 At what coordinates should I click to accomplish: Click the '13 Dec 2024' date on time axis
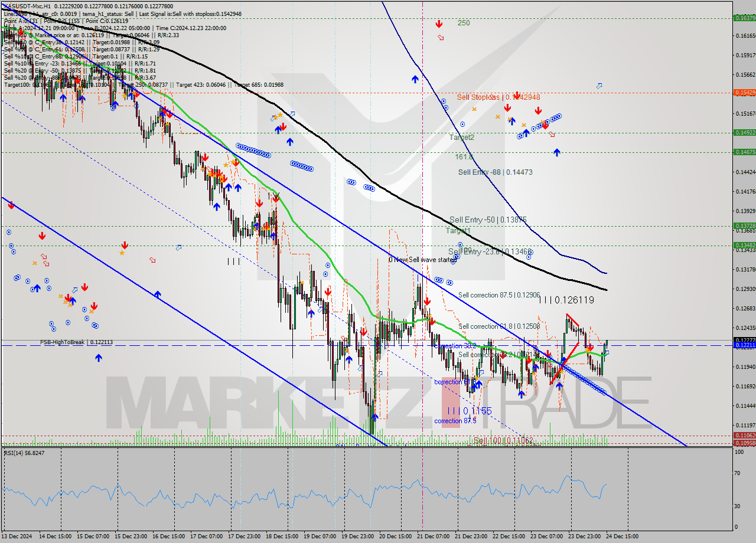pos(18,537)
